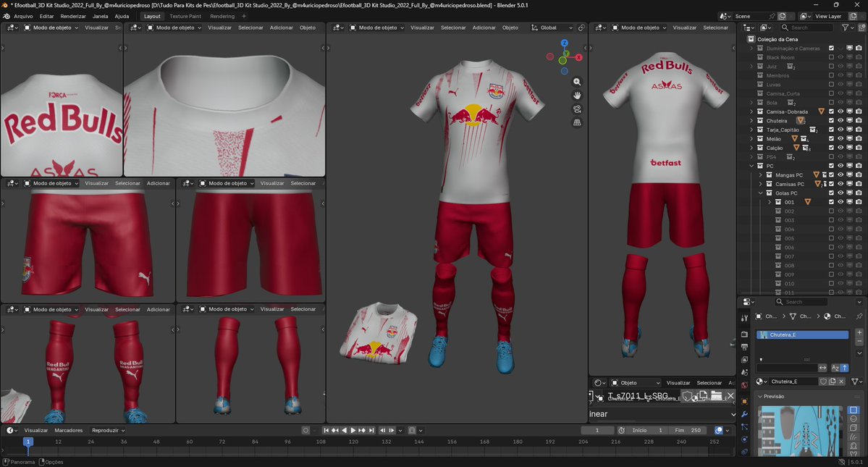Image resolution: width=868 pixels, height=467 pixels.
Task: Open the World properties tab icon
Action: [744, 385]
